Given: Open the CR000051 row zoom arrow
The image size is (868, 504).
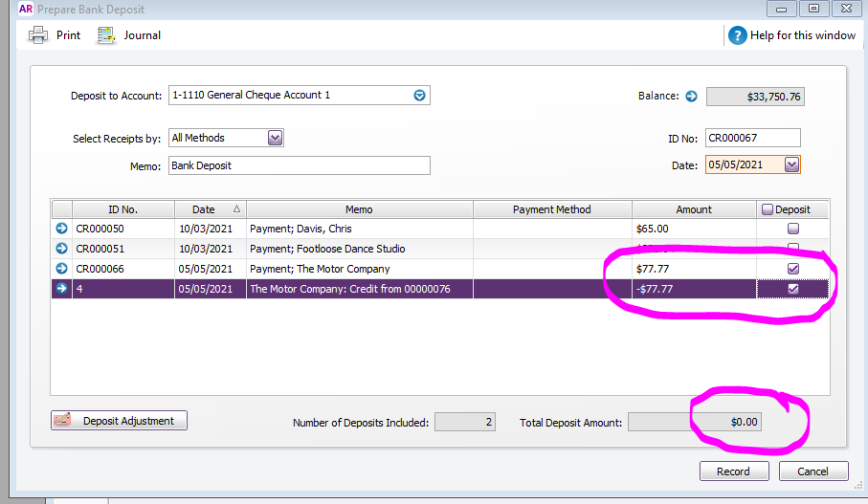Looking at the screenshot, I should [x=62, y=249].
